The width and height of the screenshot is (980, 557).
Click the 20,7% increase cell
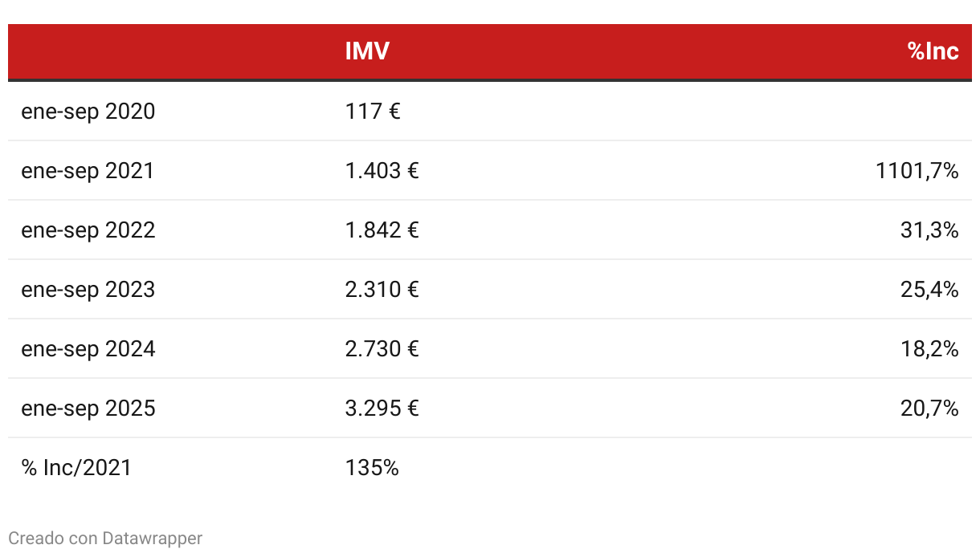929,408
